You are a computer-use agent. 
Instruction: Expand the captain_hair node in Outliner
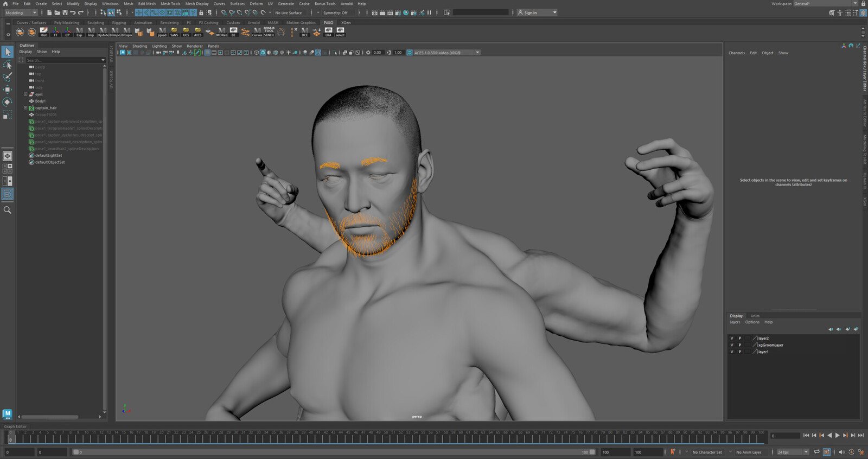point(25,108)
